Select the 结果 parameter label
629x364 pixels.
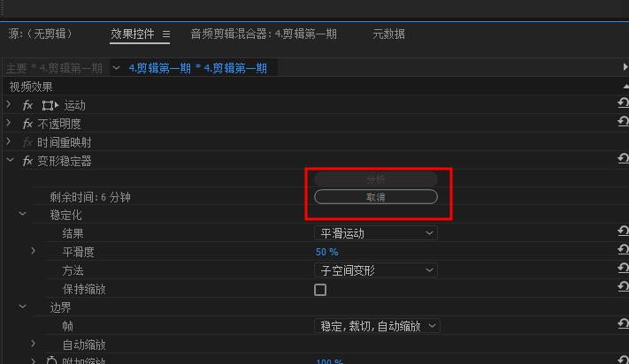[73, 233]
